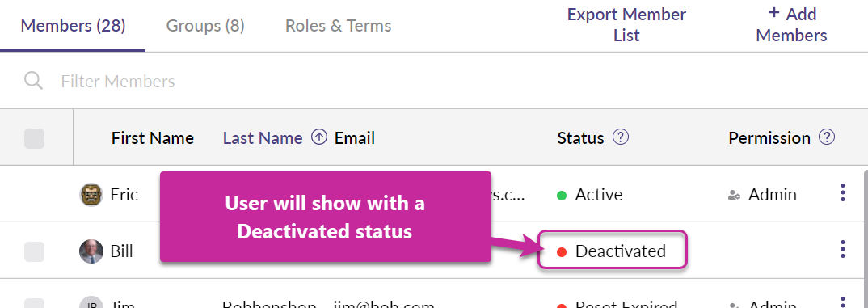Viewport: 868px width, 308px height.
Task: Toggle the select-all header checkbox
Action: pyautogui.click(x=34, y=138)
